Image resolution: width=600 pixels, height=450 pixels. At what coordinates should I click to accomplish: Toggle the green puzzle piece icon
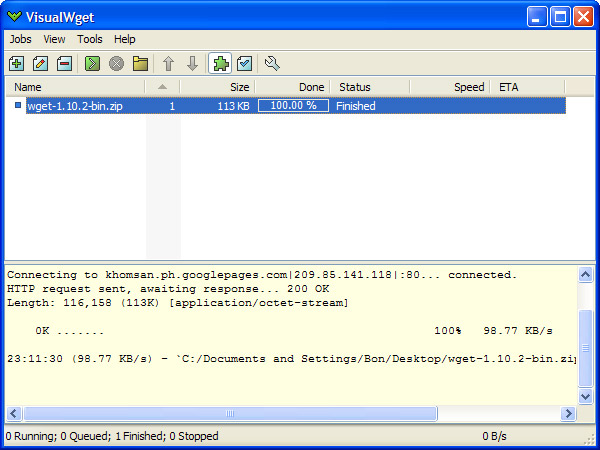click(x=220, y=63)
